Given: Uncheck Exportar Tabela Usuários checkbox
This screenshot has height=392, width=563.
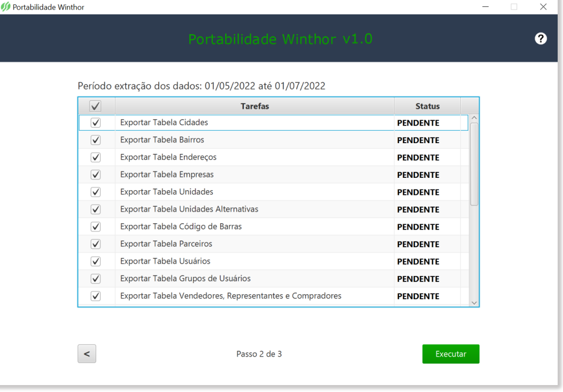Looking at the screenshot, I should click(x=96, y=262).
